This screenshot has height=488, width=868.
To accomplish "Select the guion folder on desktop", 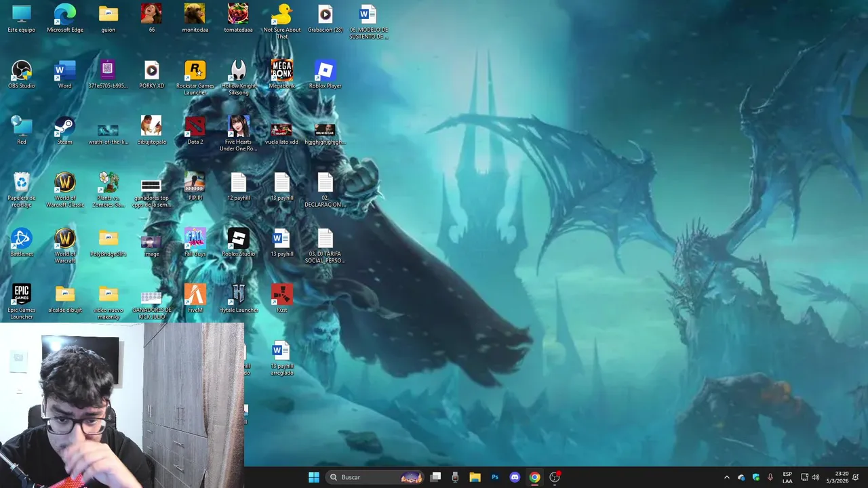I will [x=108, y=19].
